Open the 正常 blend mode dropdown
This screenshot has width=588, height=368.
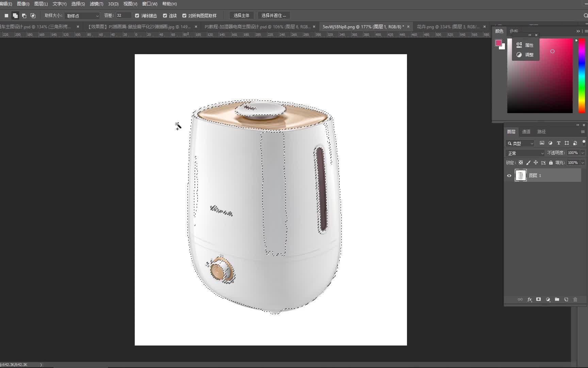(525, 153)
